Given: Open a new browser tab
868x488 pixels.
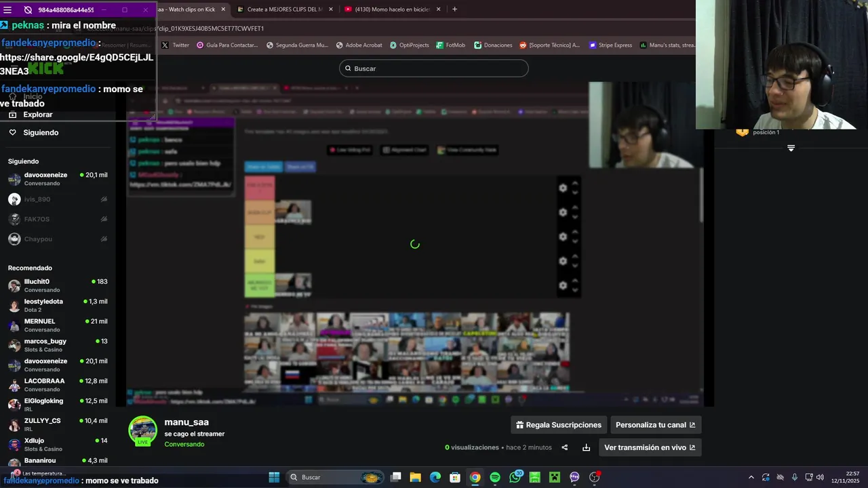Looking at the screenshot, I should coord(454,9).
